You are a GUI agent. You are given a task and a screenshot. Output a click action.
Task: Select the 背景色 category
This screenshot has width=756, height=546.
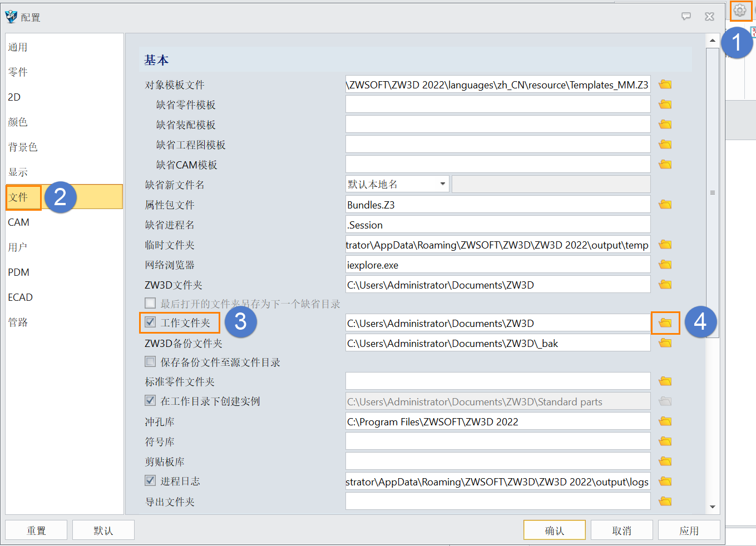click(x=65, y=147)
